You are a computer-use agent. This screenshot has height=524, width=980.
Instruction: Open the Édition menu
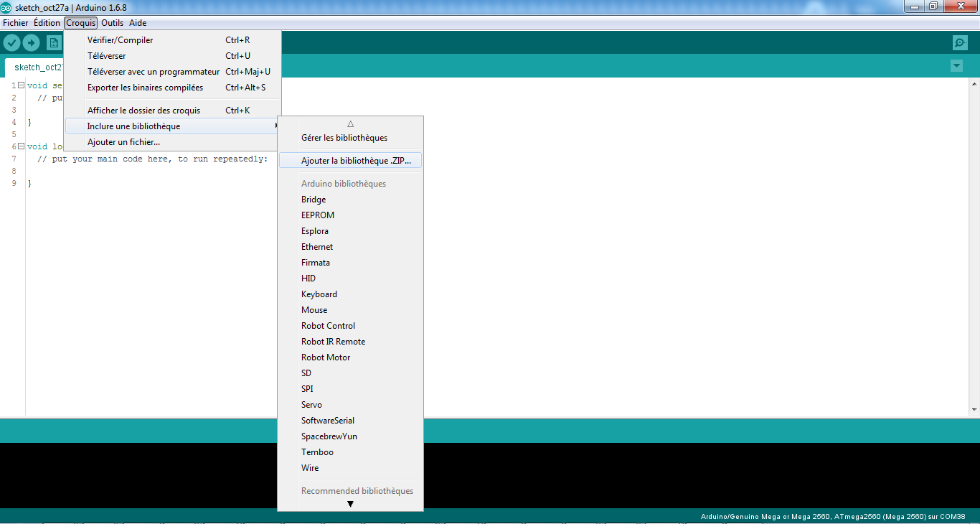point(47,23)
